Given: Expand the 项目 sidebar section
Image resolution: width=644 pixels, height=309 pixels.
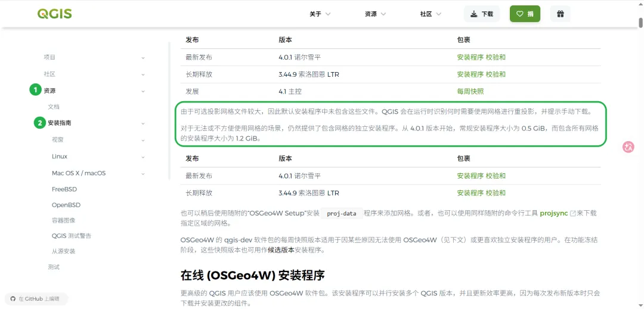Looking at the screenshot, I should pos(49,57).
